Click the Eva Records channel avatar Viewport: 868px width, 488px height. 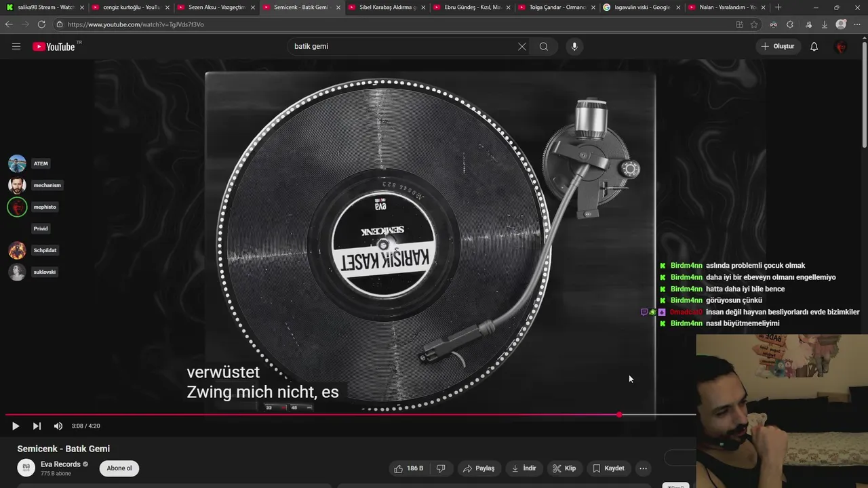26,468
